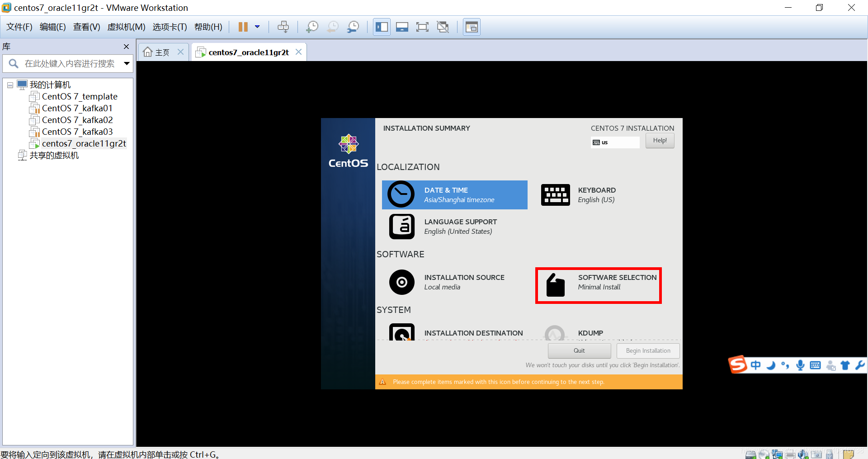868x459 pixels.
Task: Click the 'Asia/Shanghai timezone' text
Action: [x=459, y=200]
